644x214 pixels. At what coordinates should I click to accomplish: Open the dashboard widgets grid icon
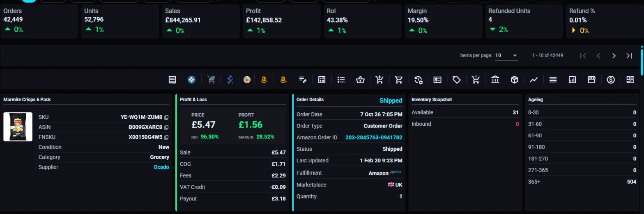(630, 80)
